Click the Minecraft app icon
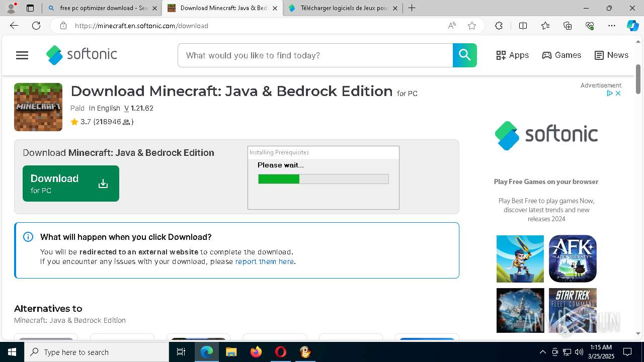The width and height of the screenshot is (644, 362). click(x=38, y=107)
